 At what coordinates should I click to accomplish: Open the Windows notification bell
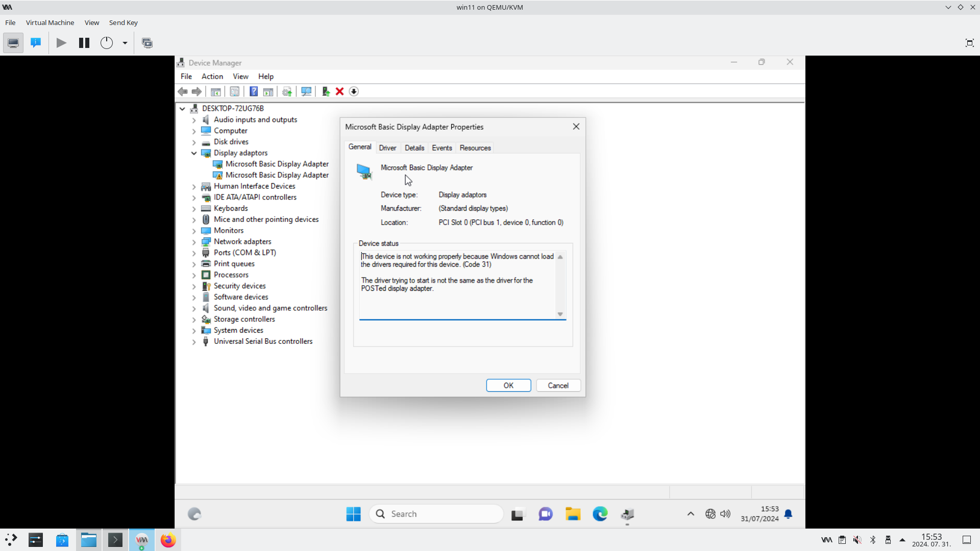(788, 514)
